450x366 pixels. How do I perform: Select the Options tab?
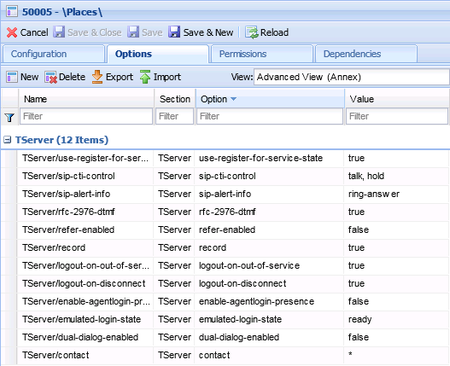click(158, 54)
